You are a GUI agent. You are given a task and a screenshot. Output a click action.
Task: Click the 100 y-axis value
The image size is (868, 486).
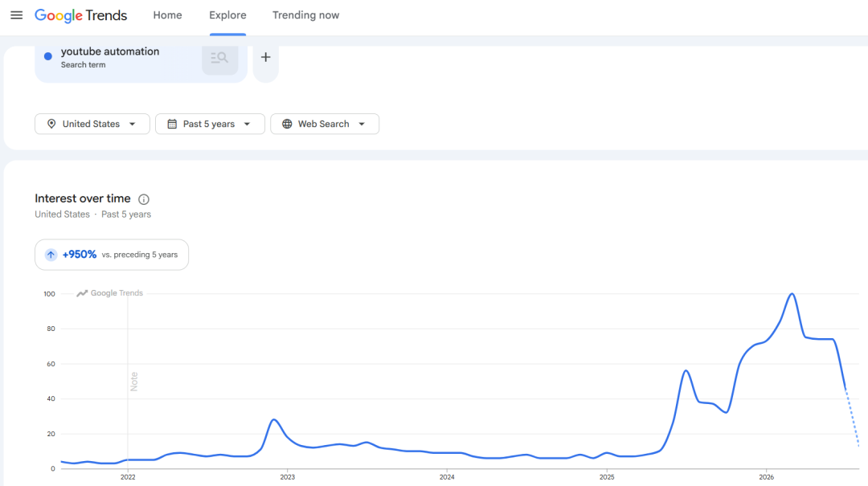[49, 294]
